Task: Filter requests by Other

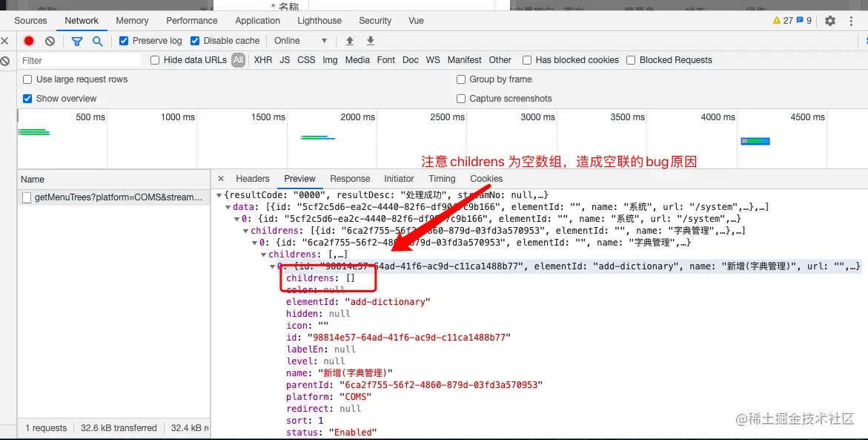Action: 500,60
